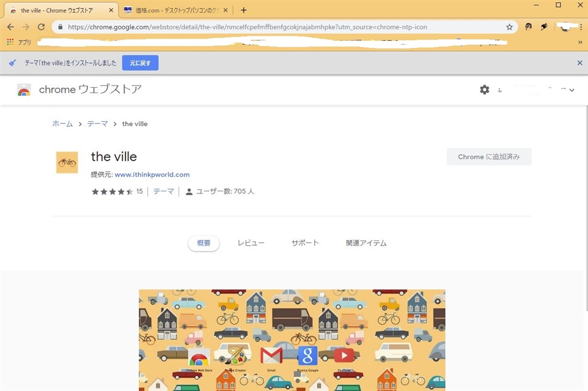Click 'the ville' breadcrumb text
The width and height of the screenshot is (588, 391).
(x=135, y=123)
